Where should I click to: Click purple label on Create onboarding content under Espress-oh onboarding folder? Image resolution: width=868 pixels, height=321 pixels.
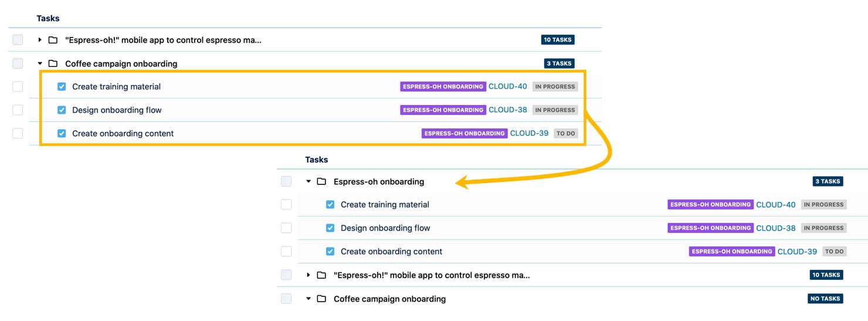[731, 252]
